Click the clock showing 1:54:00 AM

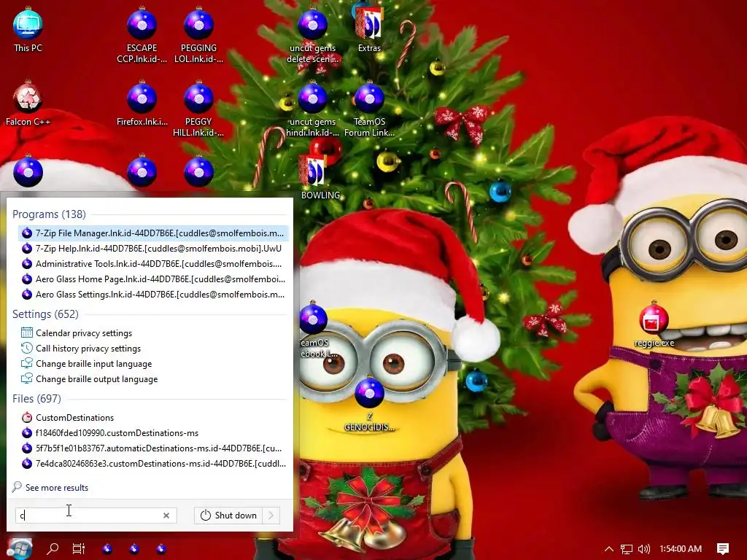pos(681,549)
